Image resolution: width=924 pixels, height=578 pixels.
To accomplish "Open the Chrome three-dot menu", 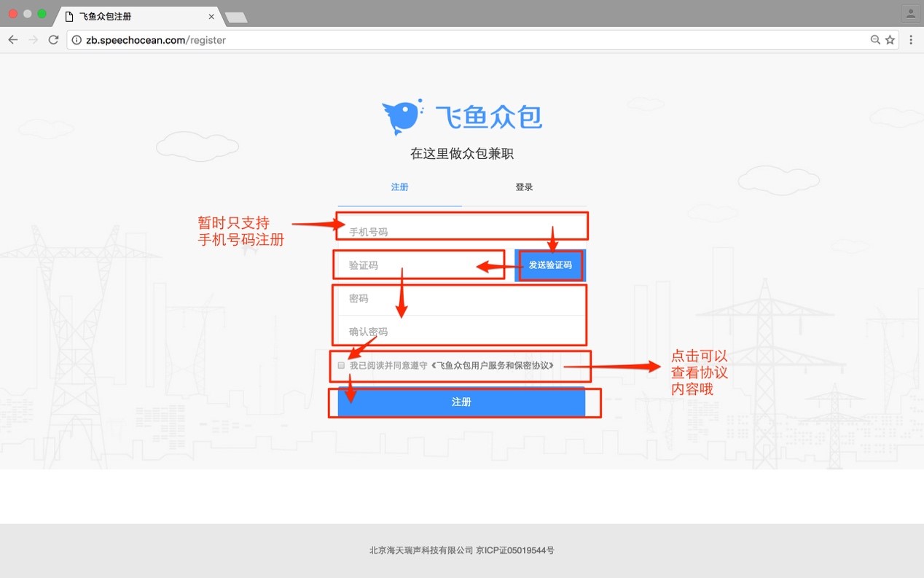I will [x=911, y=40].
